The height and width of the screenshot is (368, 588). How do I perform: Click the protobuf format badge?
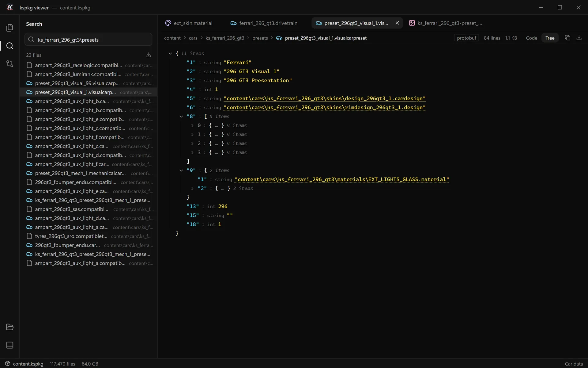click(x=466, y=38)
